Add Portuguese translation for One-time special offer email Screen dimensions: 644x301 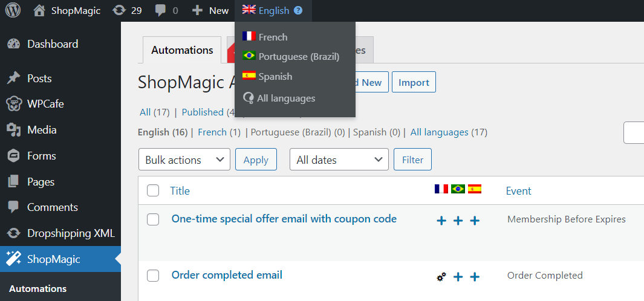[458, 221]
